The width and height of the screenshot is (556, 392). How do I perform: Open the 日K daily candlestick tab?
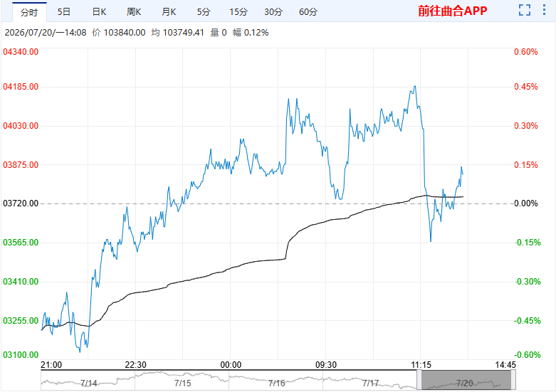(x=99, y=11)
